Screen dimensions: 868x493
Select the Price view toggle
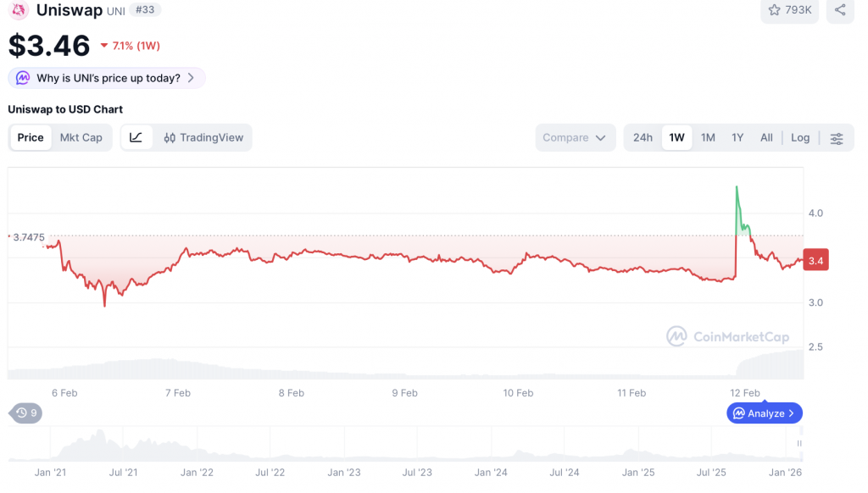click(x=31, y=137)
